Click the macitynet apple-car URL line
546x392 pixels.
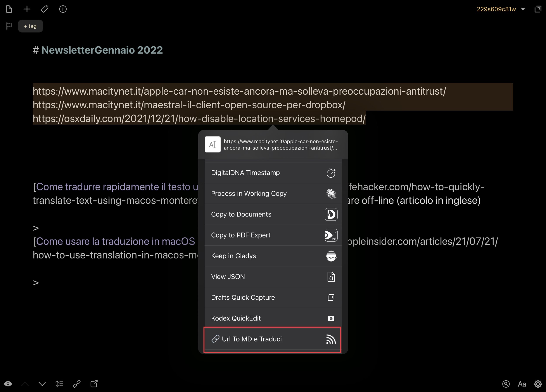[239, 91]
